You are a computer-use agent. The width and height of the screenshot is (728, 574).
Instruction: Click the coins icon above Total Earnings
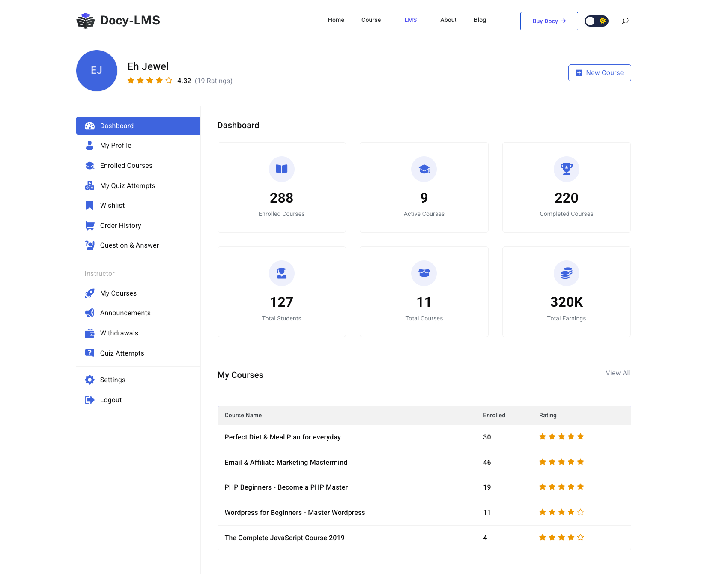tap(567, 273)
